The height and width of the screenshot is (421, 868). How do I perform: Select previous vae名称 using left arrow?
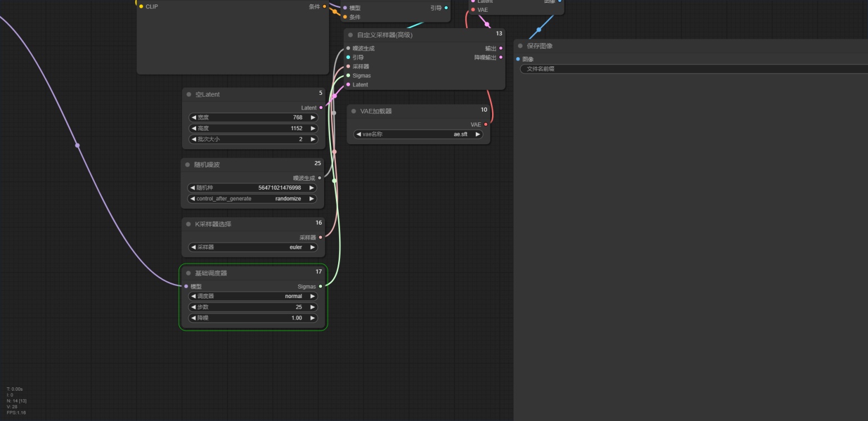click(358, 134)
